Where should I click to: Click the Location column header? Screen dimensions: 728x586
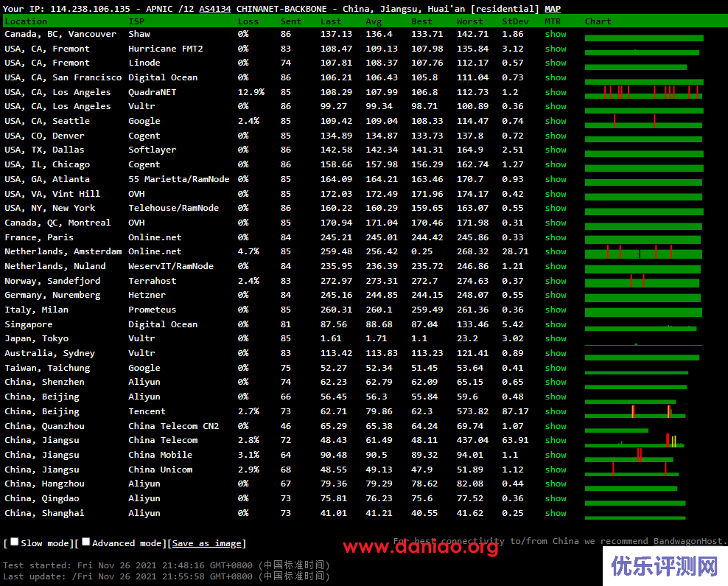[x=26, y=21]
